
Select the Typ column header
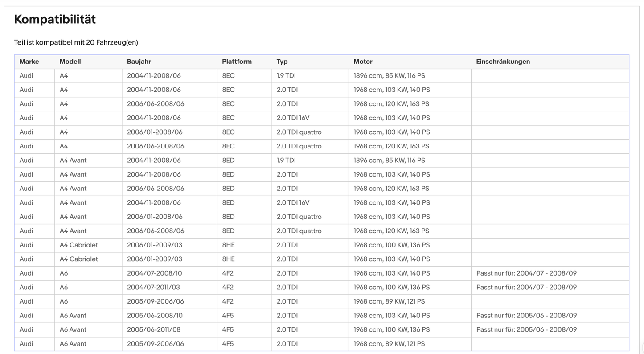tap(282, 62)
